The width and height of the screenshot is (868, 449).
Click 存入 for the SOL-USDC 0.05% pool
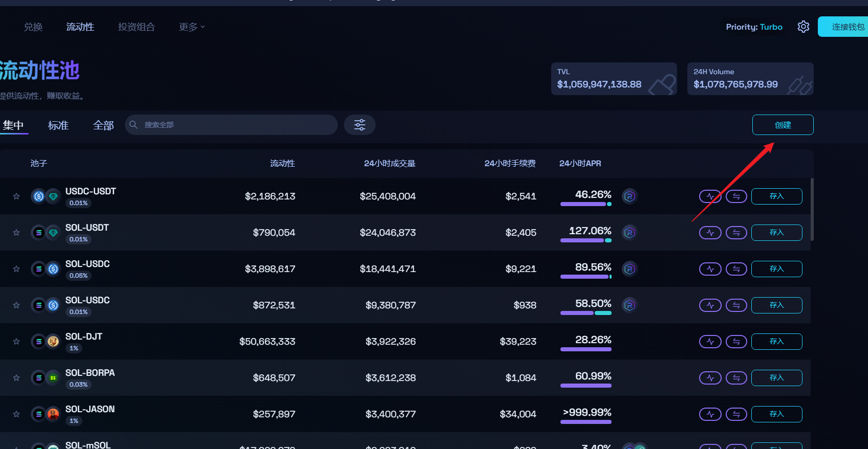776,269
